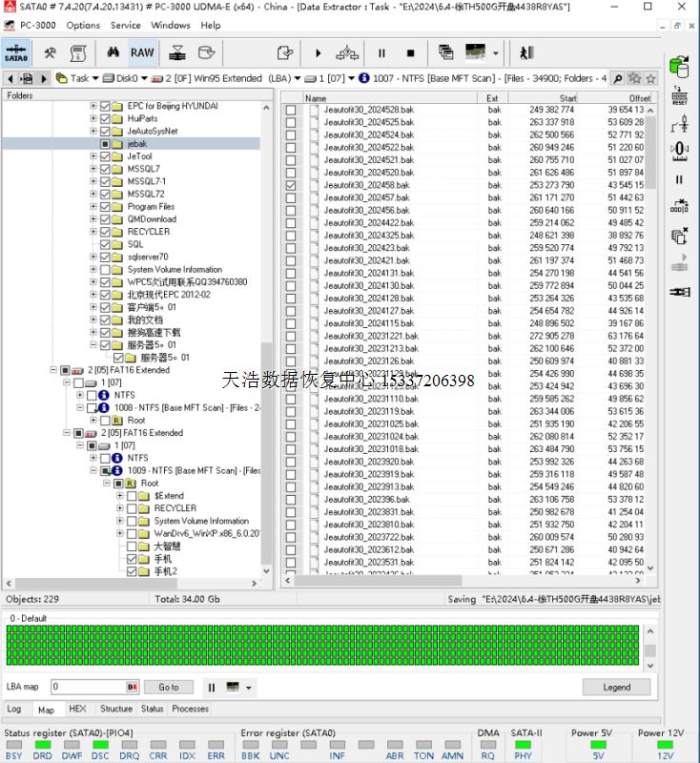The width and height of the screenshot is (700, 763).
Task: Toggle checkbox for Jeautofit30_2024458.bak
Action: (x=291, y=185)
